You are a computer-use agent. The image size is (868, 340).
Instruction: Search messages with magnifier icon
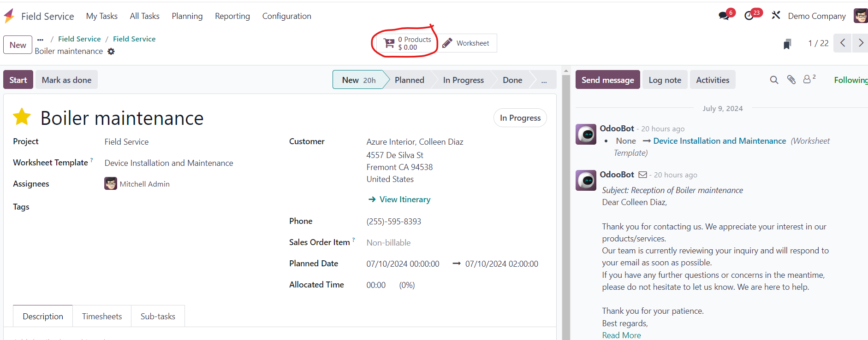click(x=774, y=80)
